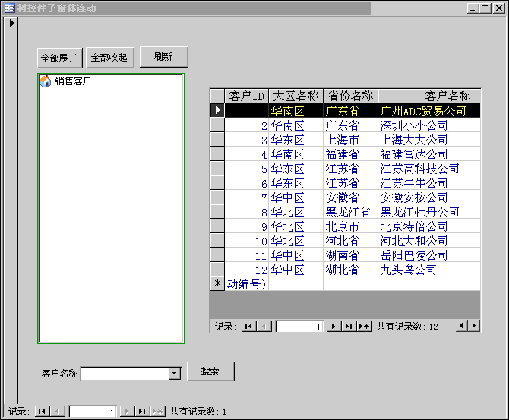Click the 北京市 province cell
509x420 pixels.
point(350,226)
